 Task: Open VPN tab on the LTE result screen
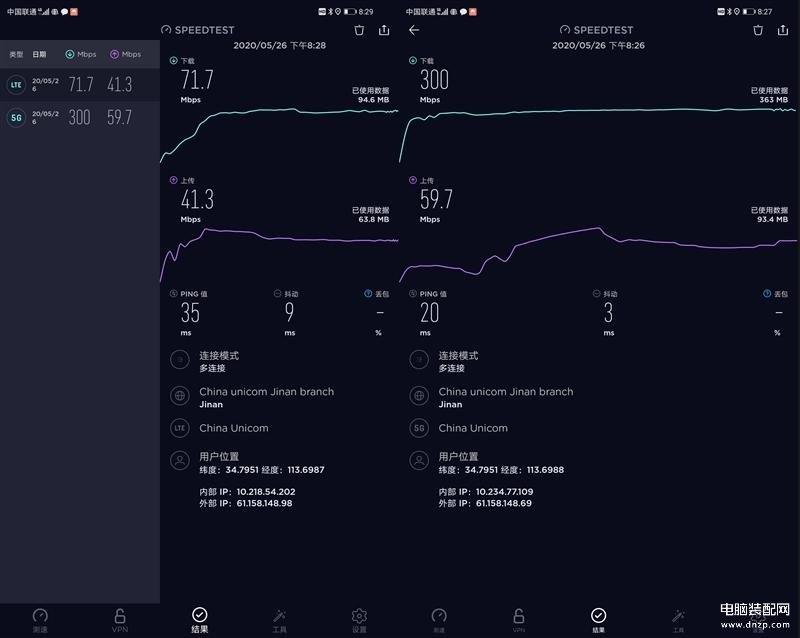click(120, 620)
